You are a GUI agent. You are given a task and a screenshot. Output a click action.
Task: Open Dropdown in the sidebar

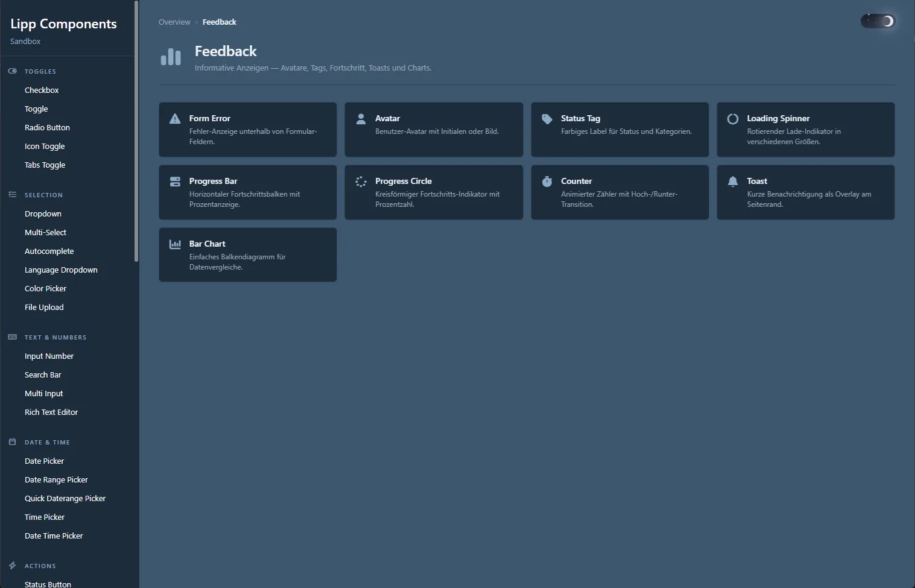43,213
